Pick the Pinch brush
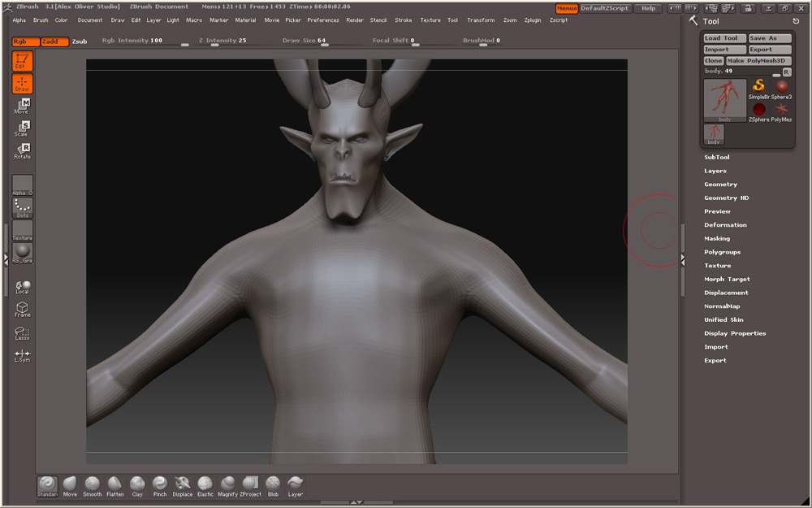The height and width of the screenshot is (508, 812). tap(160, 486)
